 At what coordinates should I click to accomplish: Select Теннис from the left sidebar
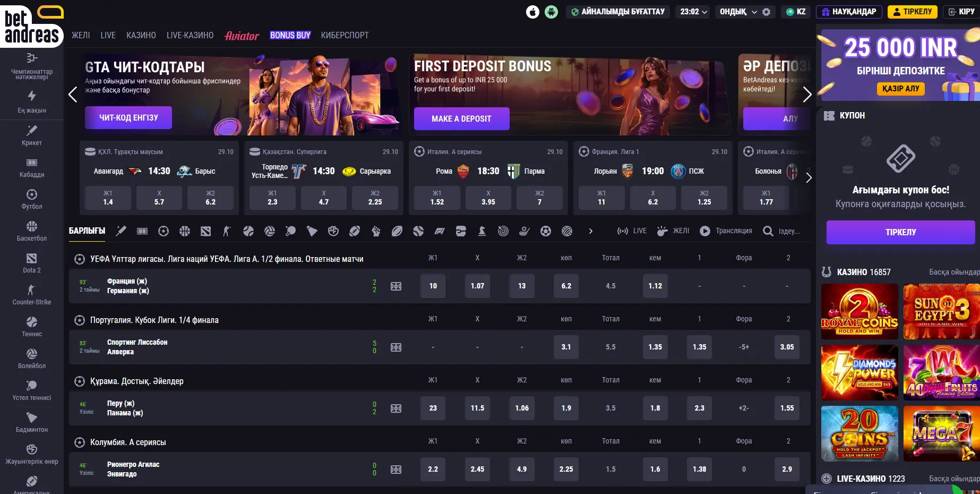point(32,327)
